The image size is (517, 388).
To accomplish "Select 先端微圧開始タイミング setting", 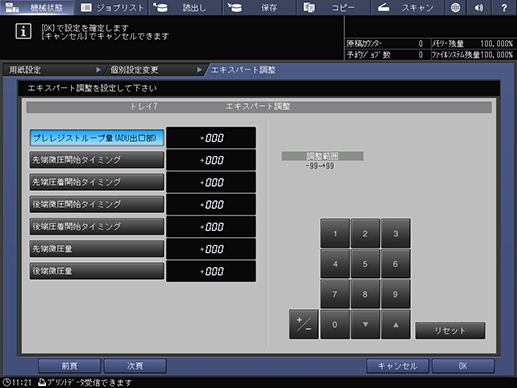I will (97, 160).
